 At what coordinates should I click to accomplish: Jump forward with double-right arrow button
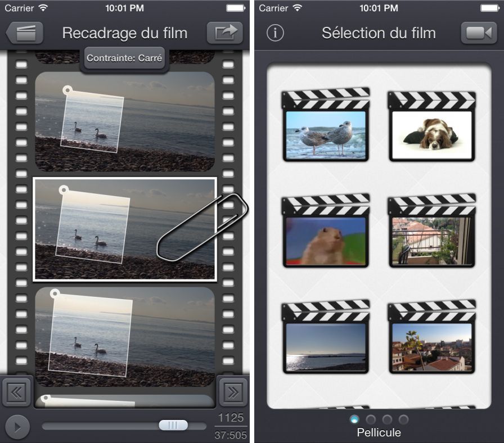[232, 392]
